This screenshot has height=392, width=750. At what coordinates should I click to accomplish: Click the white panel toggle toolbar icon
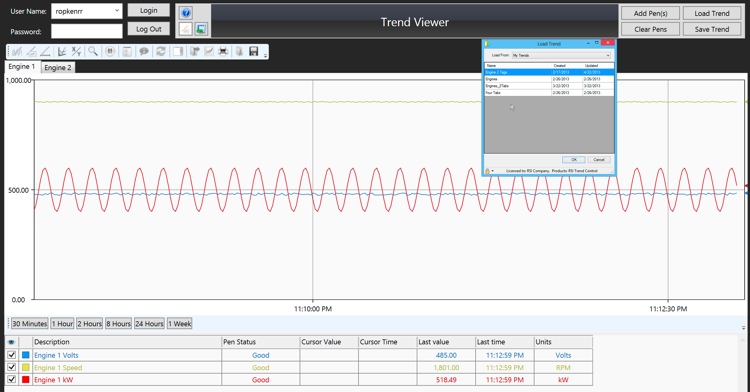pos(178,51)
